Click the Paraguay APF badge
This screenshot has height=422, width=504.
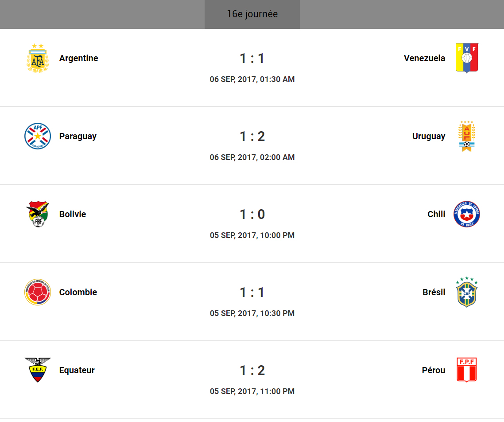37,136
